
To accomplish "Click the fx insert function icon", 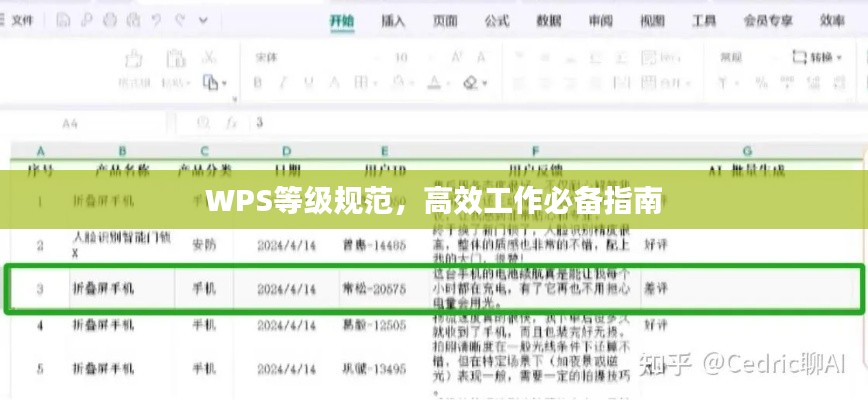I will click(231, 123).
